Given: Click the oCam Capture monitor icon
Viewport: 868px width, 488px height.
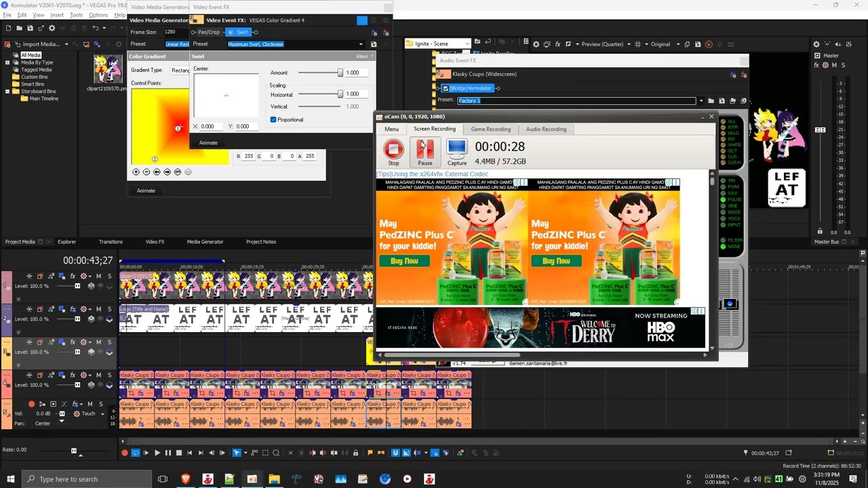Looking at the screenshot, I should [457, 152].
